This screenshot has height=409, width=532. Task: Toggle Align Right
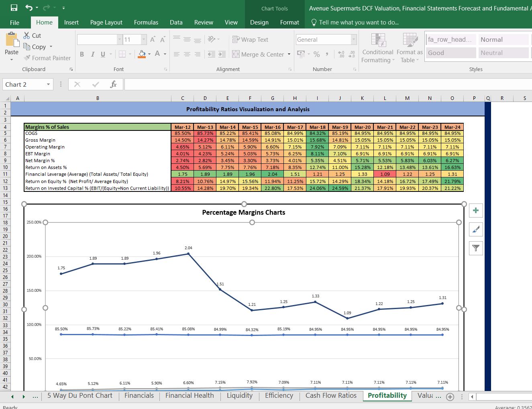click(198, 54)
